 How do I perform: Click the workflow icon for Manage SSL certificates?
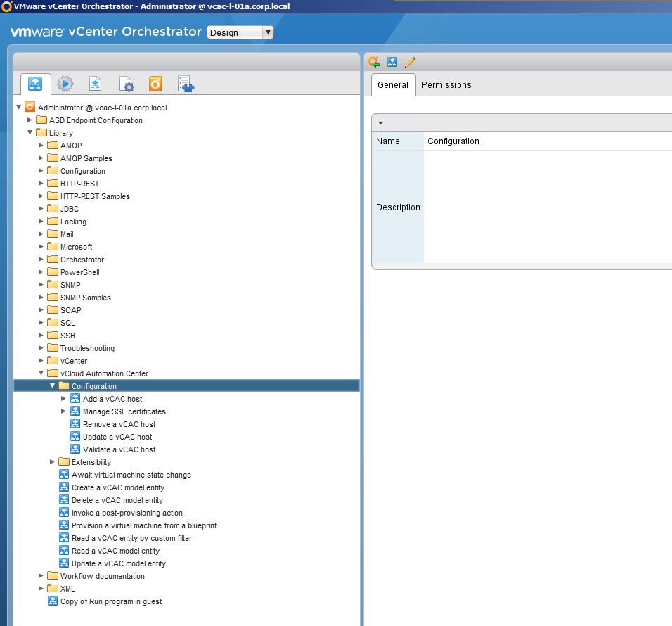coord(75,411)
